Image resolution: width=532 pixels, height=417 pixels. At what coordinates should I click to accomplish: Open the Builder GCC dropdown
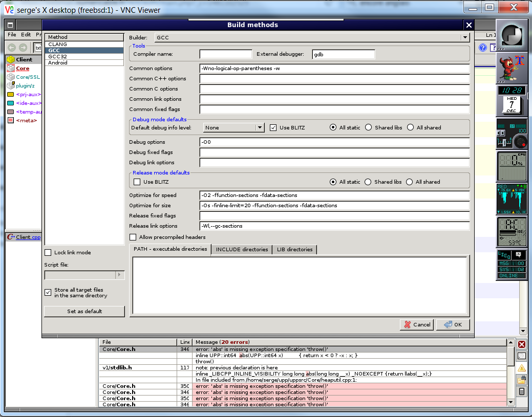465,37
